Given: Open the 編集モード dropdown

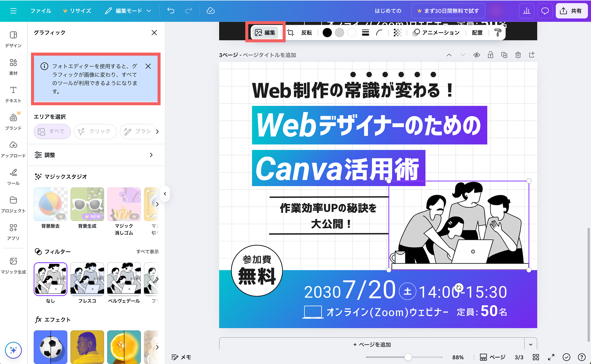Looking at the screenshot, I should pyautogui.click(x=128, y=11).
